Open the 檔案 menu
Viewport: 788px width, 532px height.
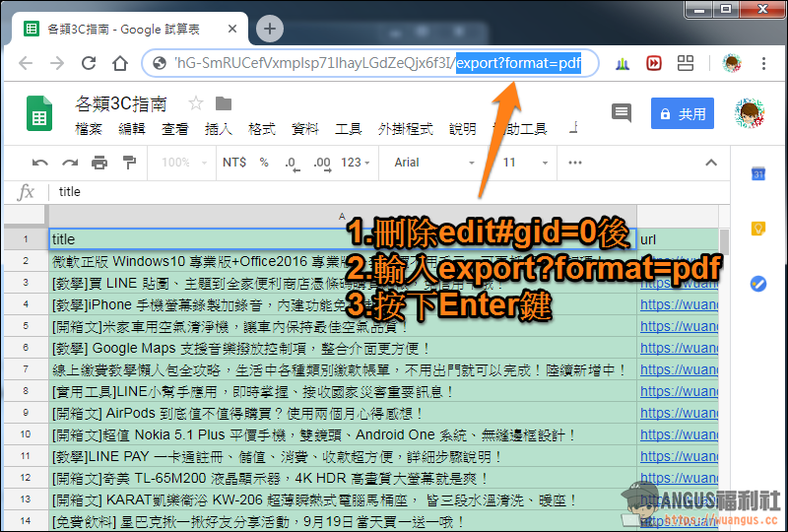pos(89,129)
